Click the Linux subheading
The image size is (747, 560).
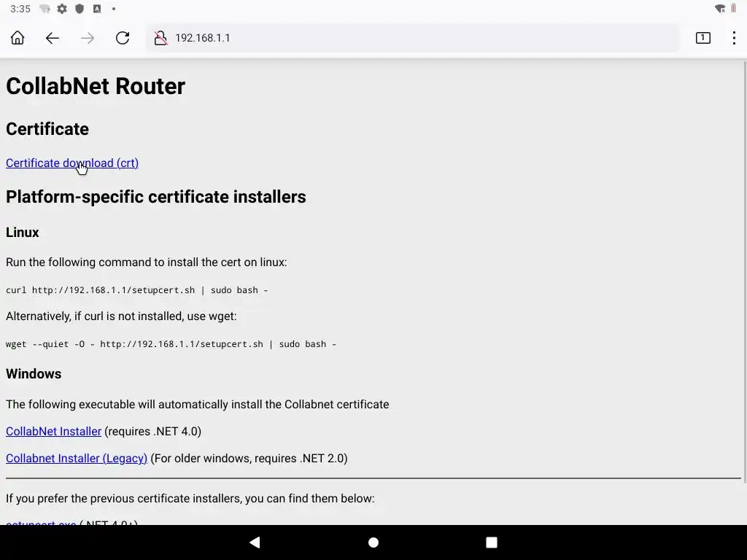(23, 233)
